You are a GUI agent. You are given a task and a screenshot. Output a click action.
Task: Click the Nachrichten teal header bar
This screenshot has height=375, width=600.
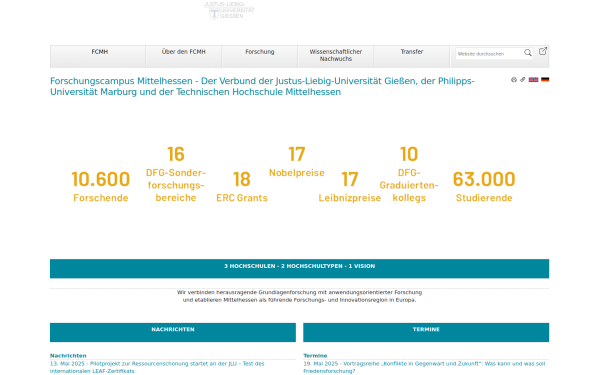pyautogui.click(x=173, y=332)
